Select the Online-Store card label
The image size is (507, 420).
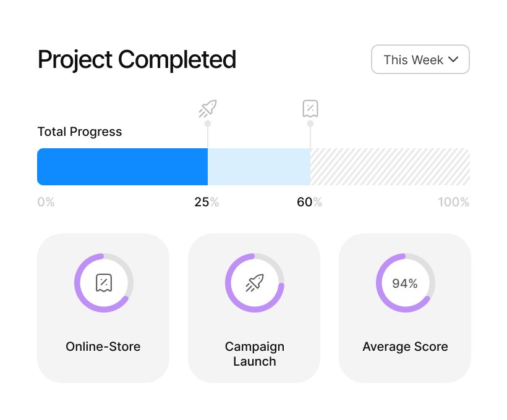(103, 346)
